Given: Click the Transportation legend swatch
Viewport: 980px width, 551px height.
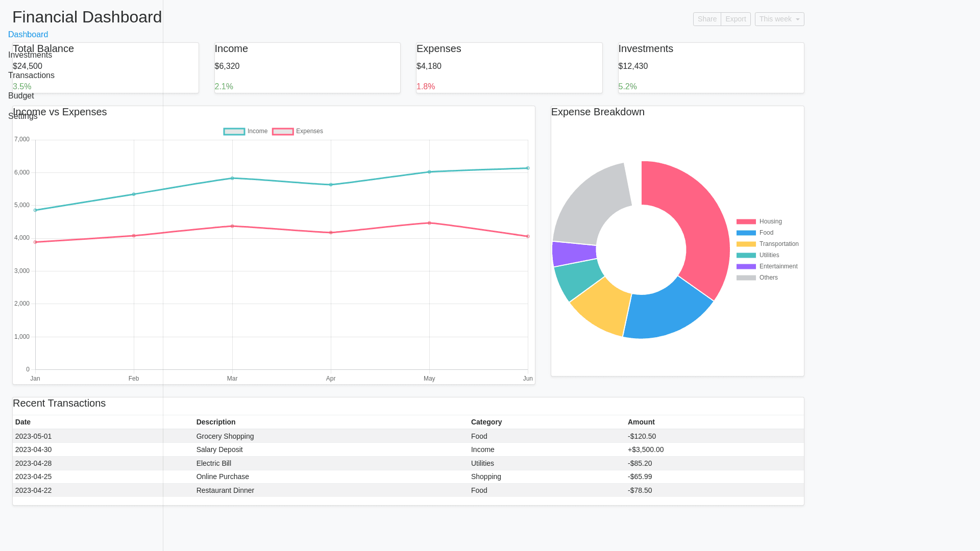Looking at the screenshot, I should 746,244.
